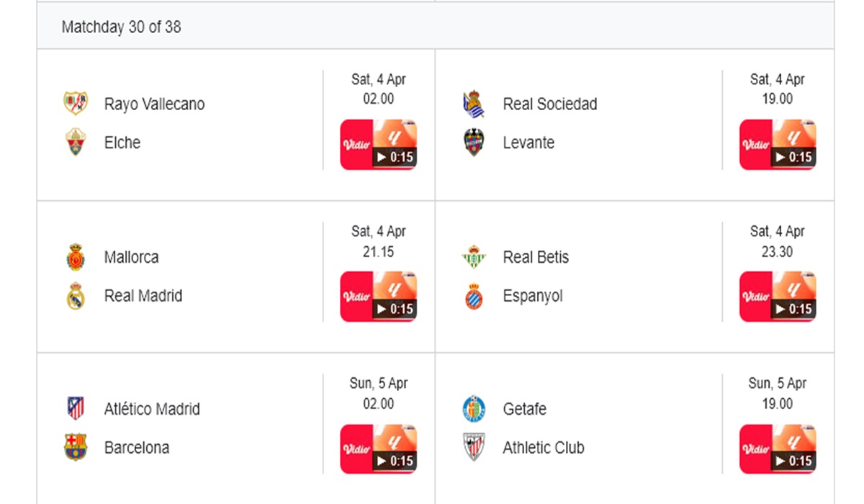864x504 pixels.
Task: Click the Mallorca club crest
Action: pyautogui.click(x=76, y=257)
